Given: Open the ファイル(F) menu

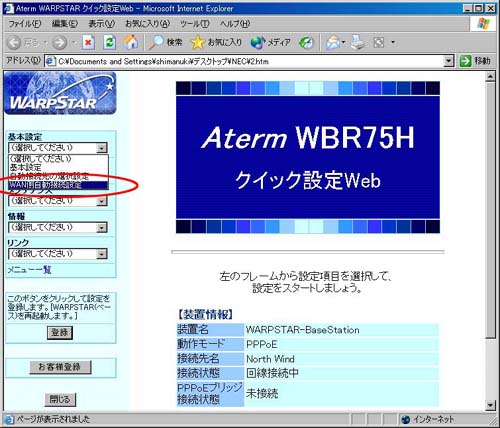Looking at the screenshot, I should coord(24,24).
